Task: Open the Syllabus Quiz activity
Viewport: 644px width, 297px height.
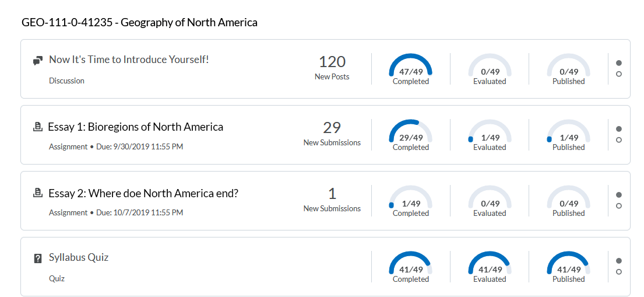Action: click(x=79, y=257)
